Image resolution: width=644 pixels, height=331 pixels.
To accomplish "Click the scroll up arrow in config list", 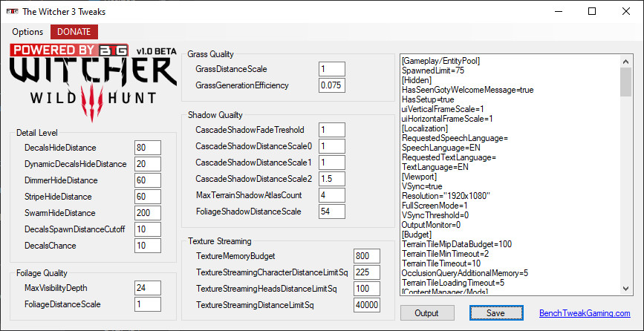I will 626,62.
